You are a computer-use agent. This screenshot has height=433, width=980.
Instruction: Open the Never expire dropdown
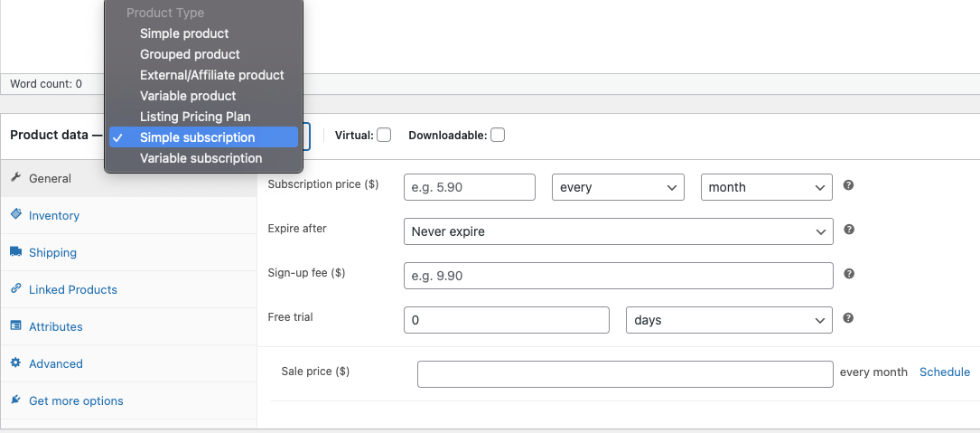tap(618, 231)
